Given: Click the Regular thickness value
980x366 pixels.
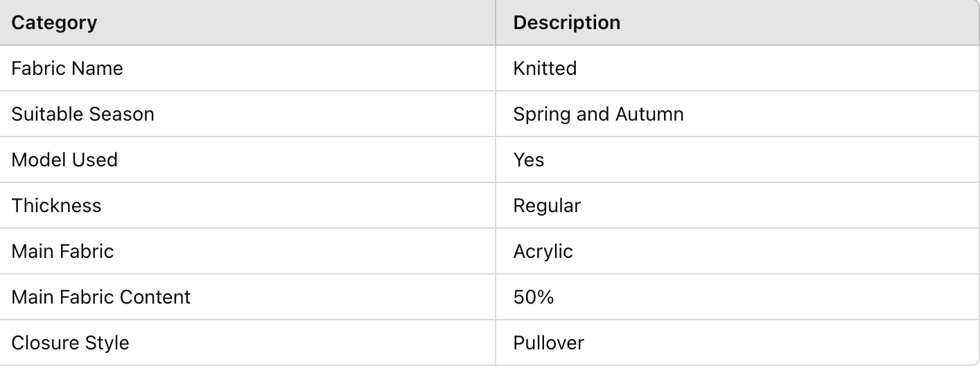Looking at the screenshot, I should pos(547,206).
